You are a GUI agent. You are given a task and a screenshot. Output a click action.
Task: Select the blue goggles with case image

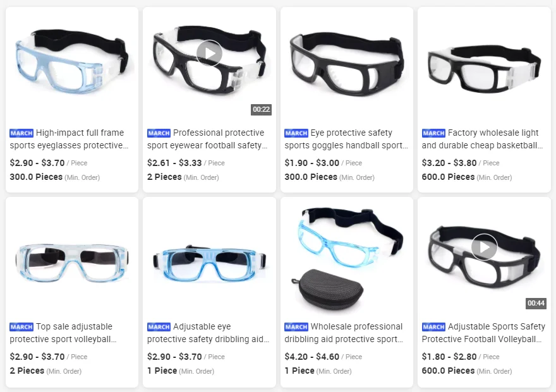[346, 260]
